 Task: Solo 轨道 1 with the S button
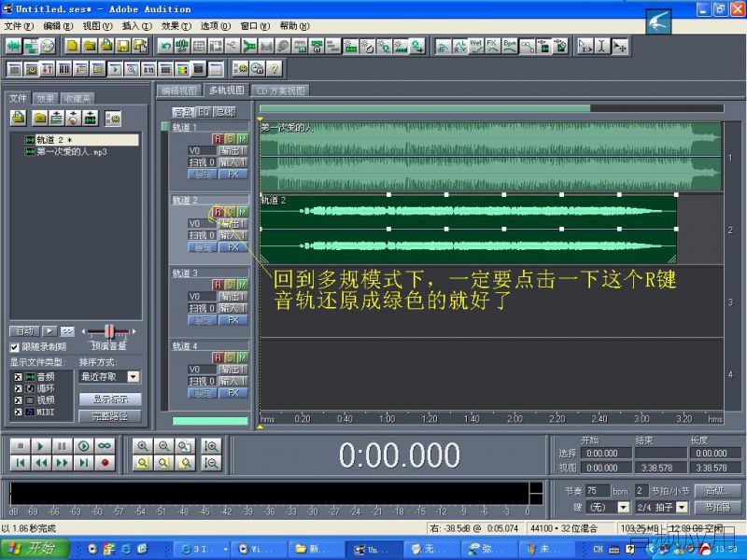(x=230, y=138)
